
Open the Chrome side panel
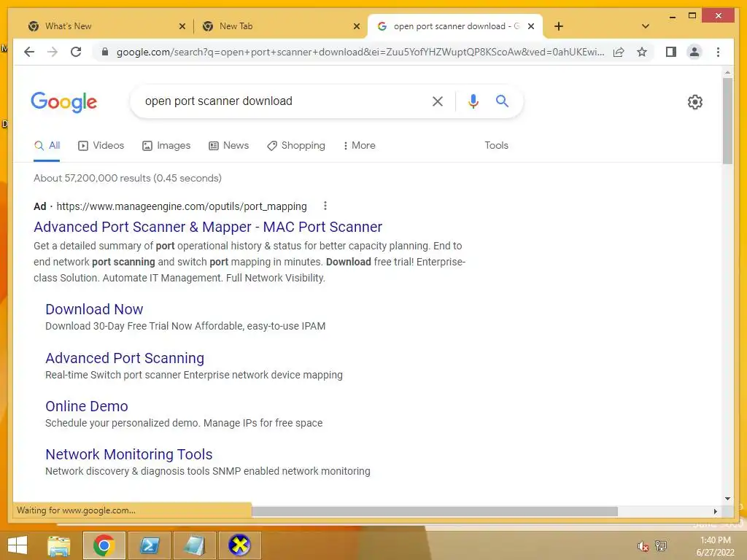tap(671, 52)
